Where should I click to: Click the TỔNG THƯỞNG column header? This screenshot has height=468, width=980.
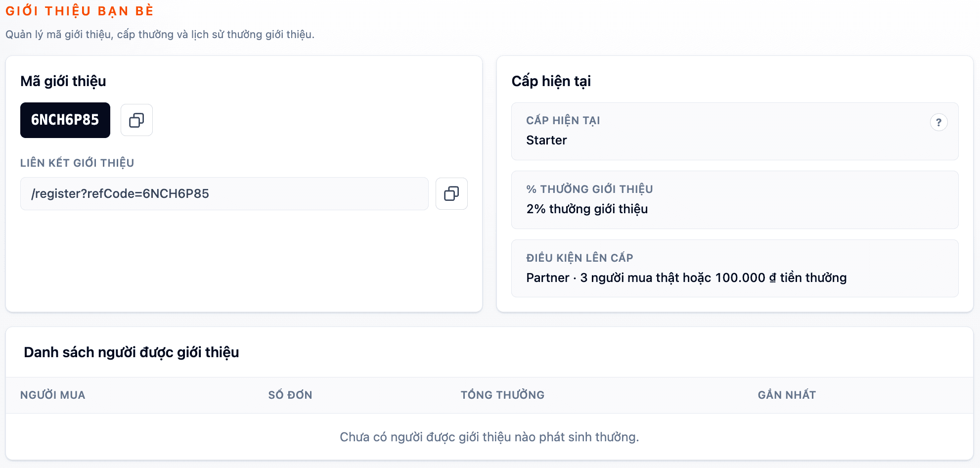coord(502,395)
